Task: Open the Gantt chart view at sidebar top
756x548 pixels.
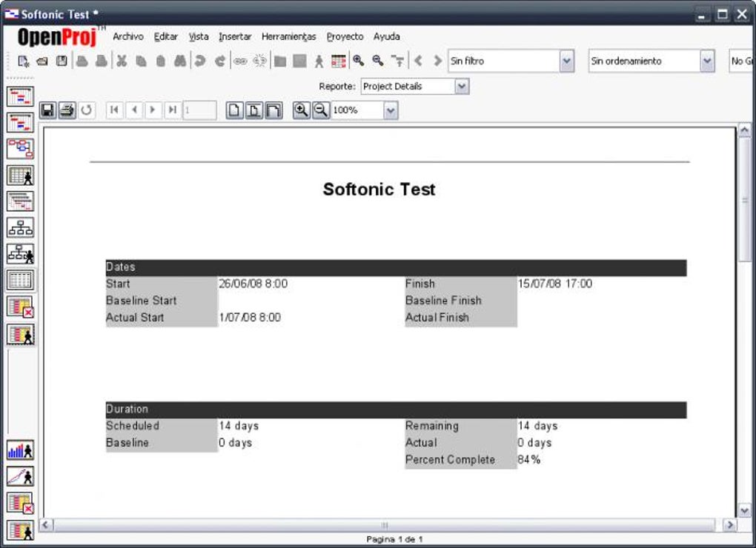Action: click(x=20, y=96)
